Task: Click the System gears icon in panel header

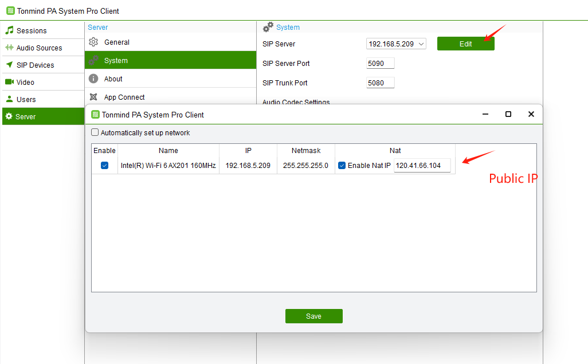Action: [268, 27]
